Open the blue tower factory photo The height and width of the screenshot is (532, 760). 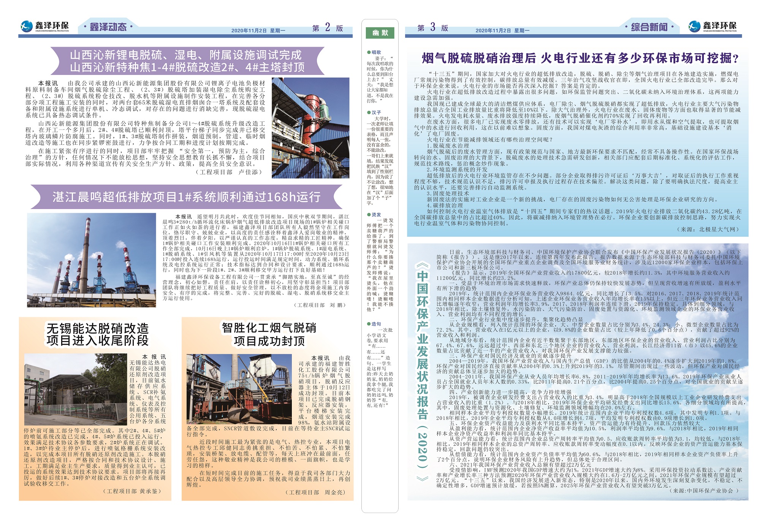310,128
